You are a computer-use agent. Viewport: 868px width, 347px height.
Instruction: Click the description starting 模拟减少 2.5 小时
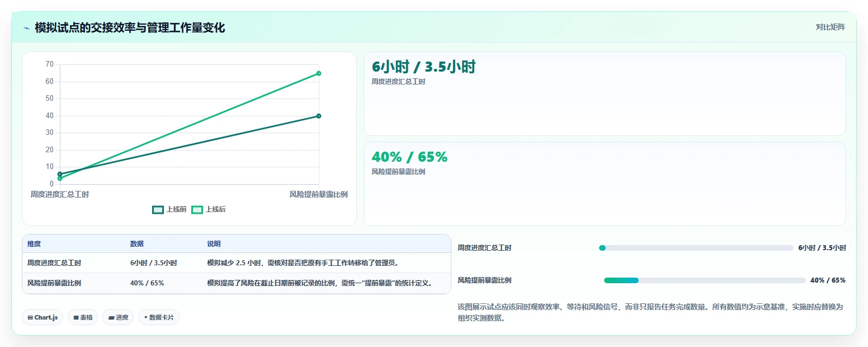coord(303,263)
